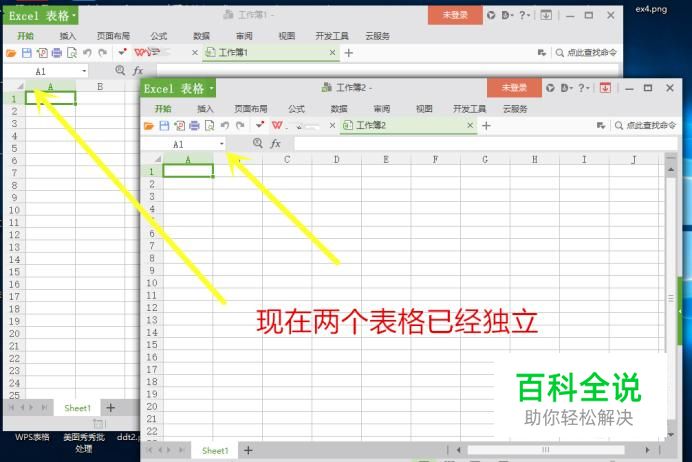Select the Sheet1 tab in 工作簿2

tap(215, 451)
